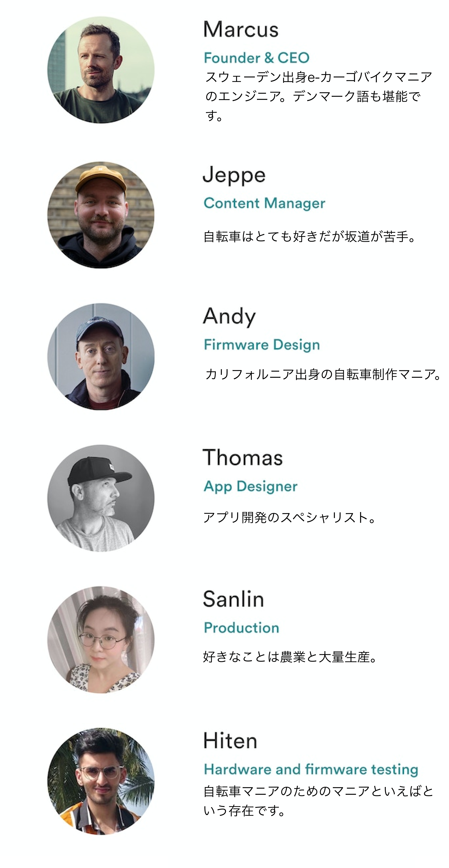Screen dimensions: 449x868
Task: Click Jeppe's Japanese bio about hills
Action: pos(309,237)
